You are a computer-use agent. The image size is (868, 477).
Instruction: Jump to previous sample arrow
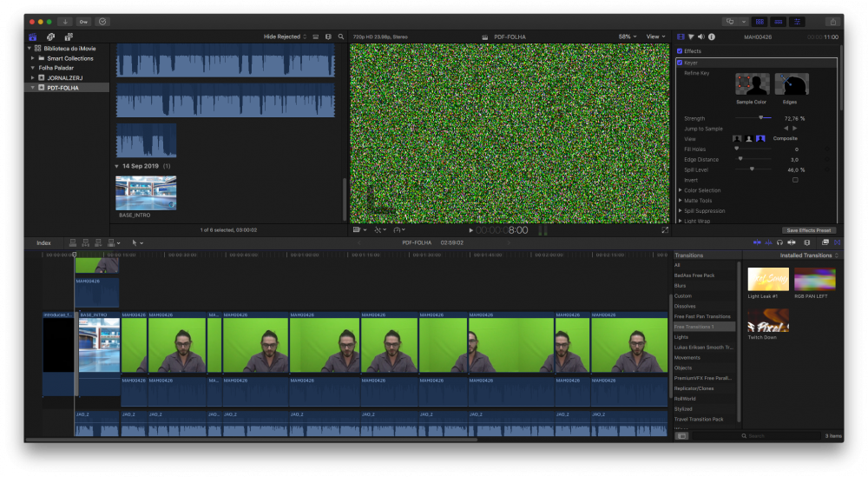tap(786, 129)
